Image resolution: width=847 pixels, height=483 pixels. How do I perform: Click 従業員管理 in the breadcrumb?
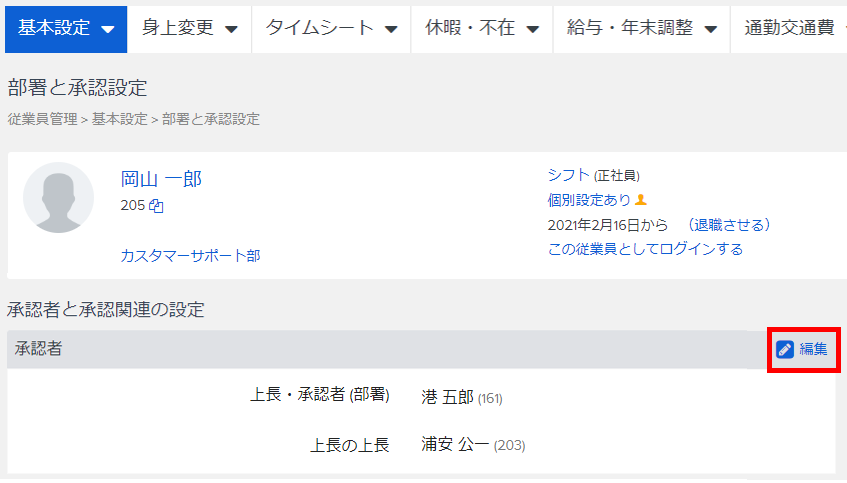tap(42, 119)
